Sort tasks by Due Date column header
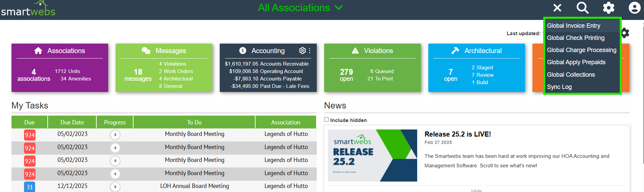The height and width of the screenshot is (192, 644). pyautogui.click(x=72, y=122)
